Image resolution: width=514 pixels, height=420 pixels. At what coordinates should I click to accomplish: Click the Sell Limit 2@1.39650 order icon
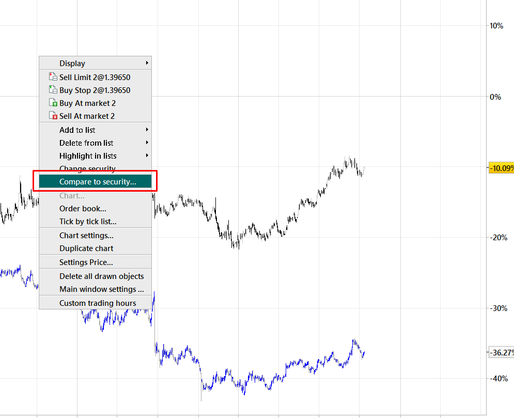tap(52, 77)
